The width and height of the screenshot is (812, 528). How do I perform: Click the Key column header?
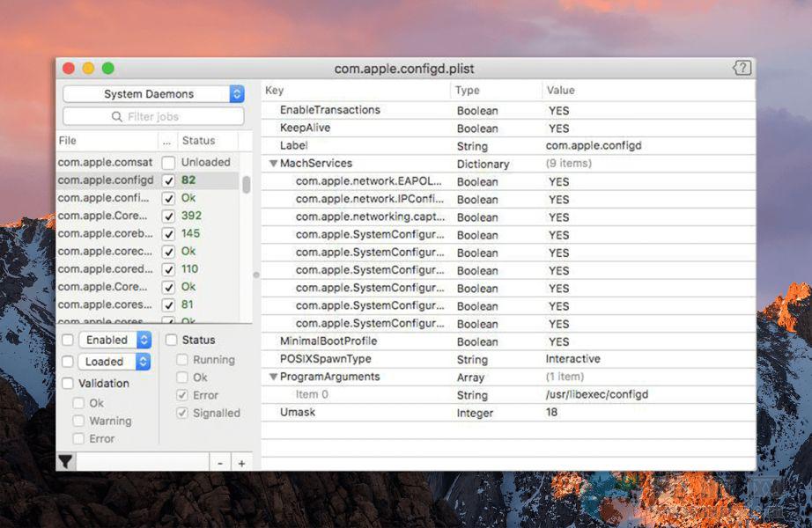click(x=275, y=91)
